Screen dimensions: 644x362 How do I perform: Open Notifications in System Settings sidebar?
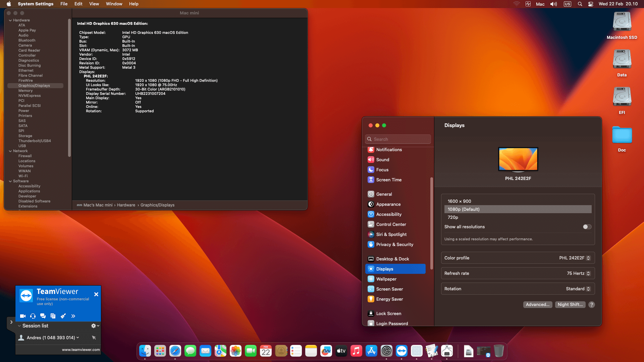pyautogui.click(x=395, y=150)
